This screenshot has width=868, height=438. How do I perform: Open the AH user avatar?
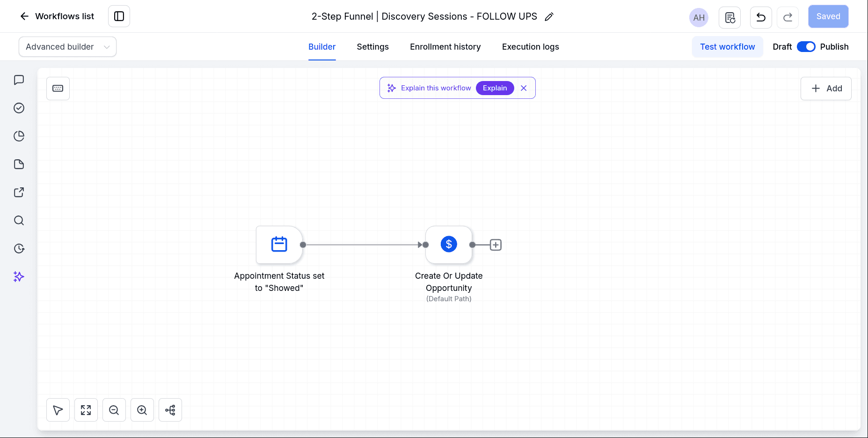699,17
